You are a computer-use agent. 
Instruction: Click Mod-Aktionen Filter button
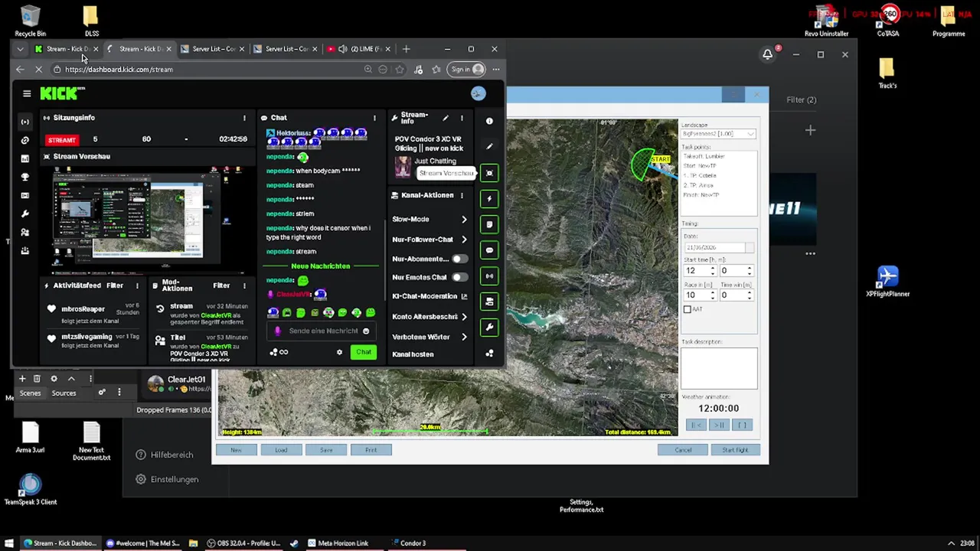click(221, 285)
